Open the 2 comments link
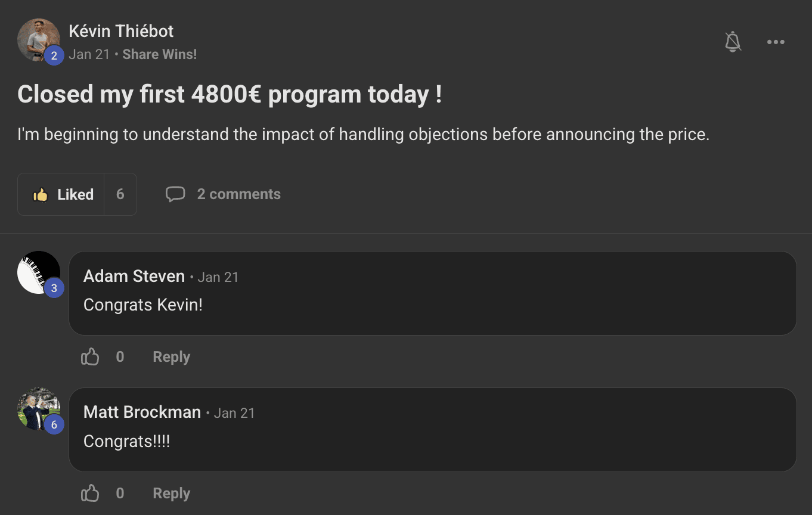 [238, 194]
